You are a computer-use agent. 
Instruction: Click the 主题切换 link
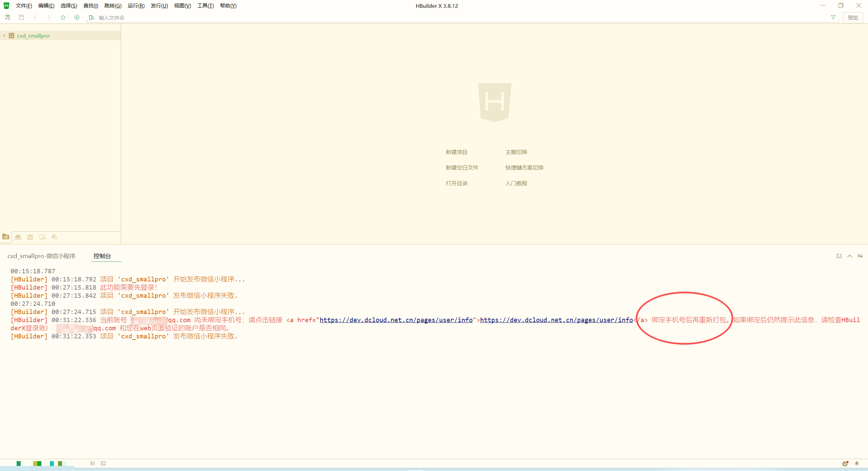point(516,152)
